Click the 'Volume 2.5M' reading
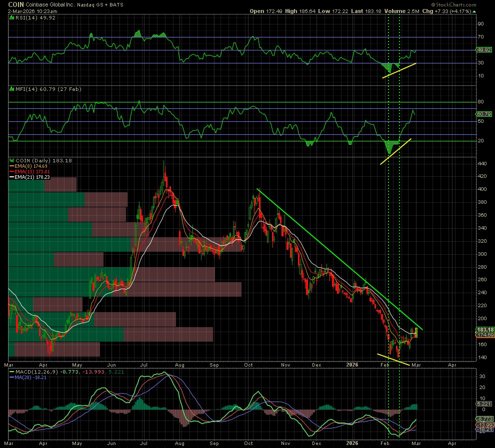 point(401,11)
